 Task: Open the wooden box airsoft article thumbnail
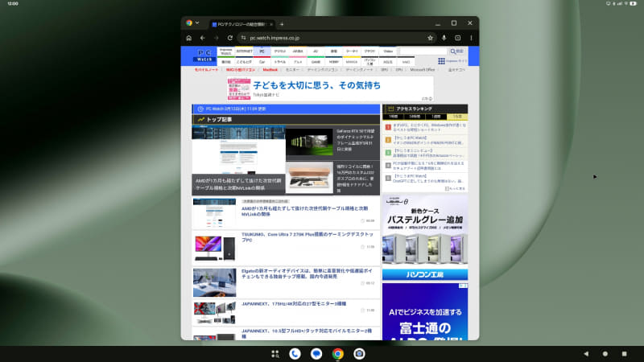pos(309,177)
